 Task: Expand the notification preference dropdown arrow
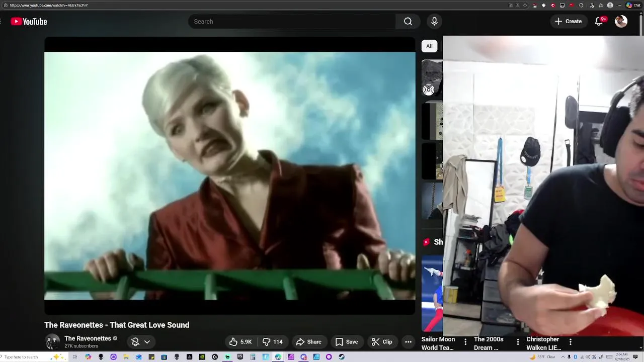point(147,342)
